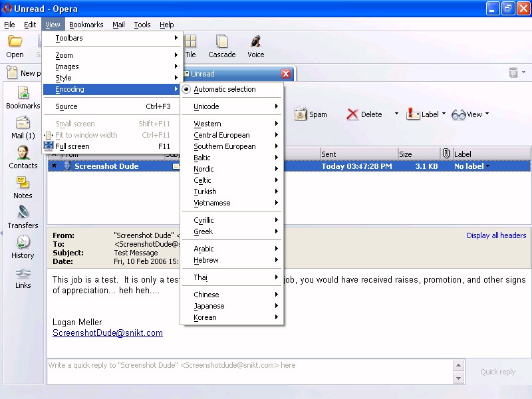This screenshot has height=399, width=532.
Task: Select Automatic selection encoding option
Action: (224, 89)
